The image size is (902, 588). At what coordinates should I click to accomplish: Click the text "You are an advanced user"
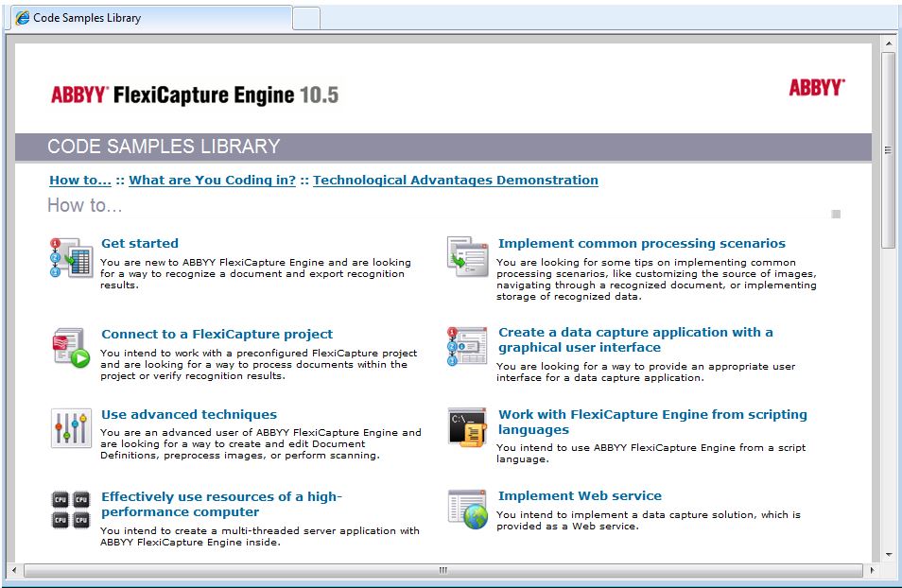point(261,443)
